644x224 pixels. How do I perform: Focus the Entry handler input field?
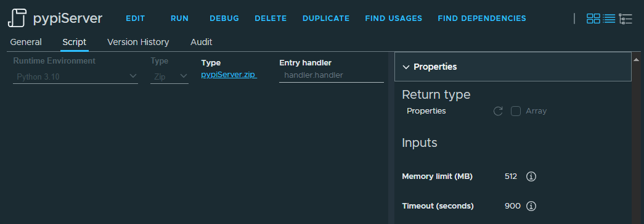(x=332, y=76)
